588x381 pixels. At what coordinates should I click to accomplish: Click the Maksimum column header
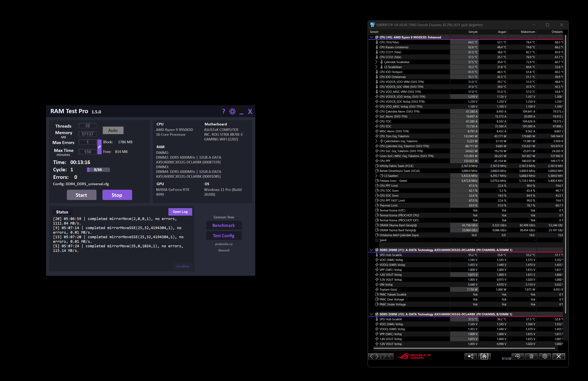pyautogui.click(x=522, y=32)
